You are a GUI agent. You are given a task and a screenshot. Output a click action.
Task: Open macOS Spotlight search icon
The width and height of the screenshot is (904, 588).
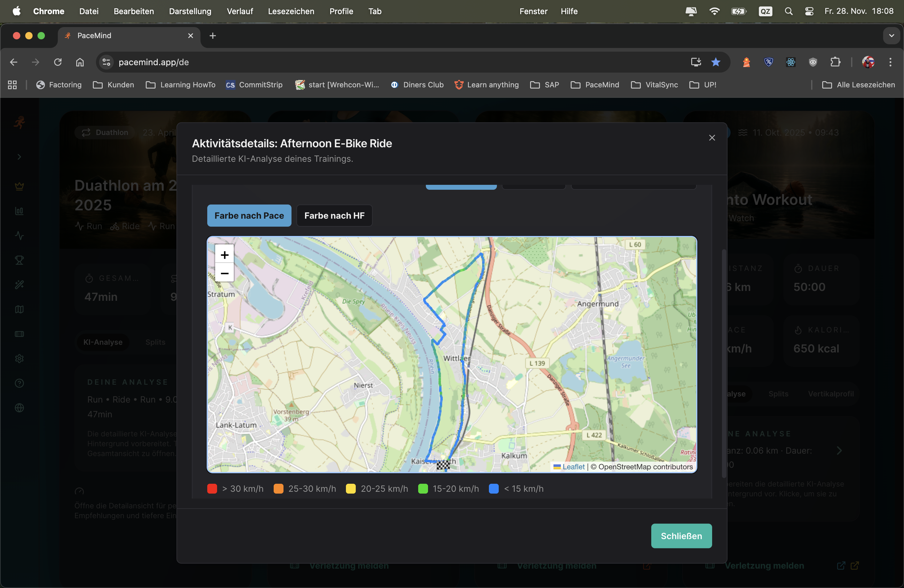(788, 11)
